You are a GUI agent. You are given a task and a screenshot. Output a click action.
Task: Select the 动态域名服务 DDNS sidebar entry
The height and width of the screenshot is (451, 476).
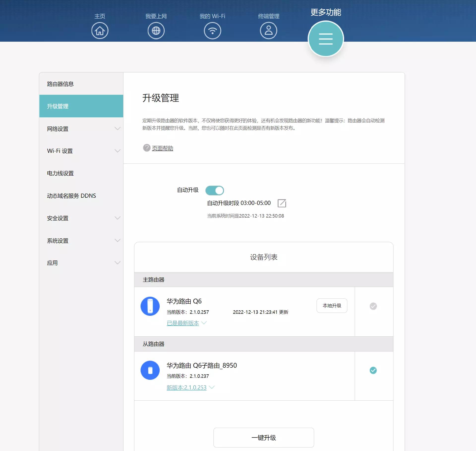coord(71,195)
